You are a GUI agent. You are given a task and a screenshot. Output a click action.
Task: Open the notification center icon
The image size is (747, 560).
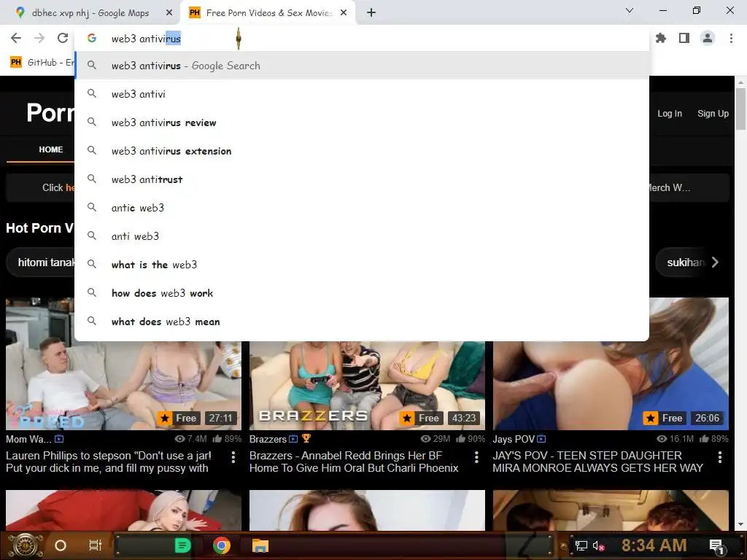(716, 545)
